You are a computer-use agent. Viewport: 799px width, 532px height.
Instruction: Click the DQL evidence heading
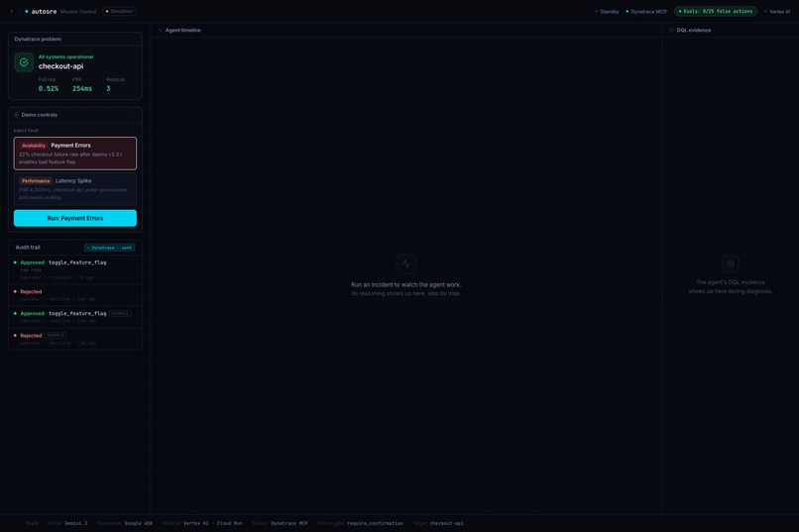click(x=694, y=30)
